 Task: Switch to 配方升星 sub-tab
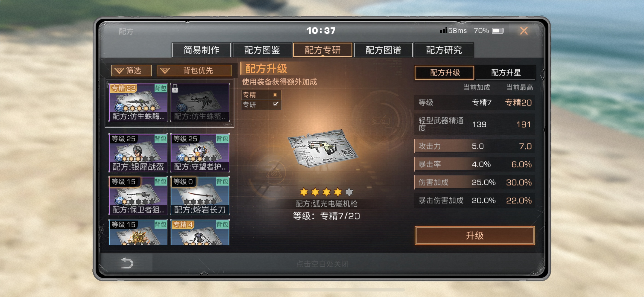[x=505, y=73]
